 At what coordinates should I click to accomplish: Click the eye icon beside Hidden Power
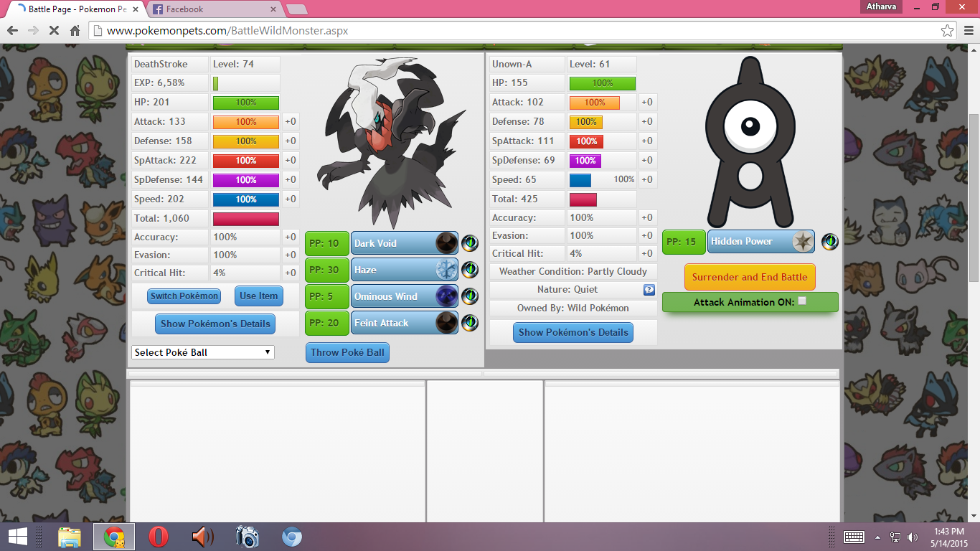829,241
